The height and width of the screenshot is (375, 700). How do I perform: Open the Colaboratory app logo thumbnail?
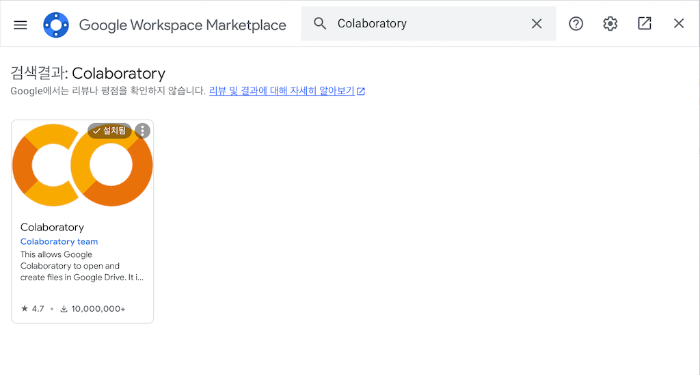coord(83,166)
